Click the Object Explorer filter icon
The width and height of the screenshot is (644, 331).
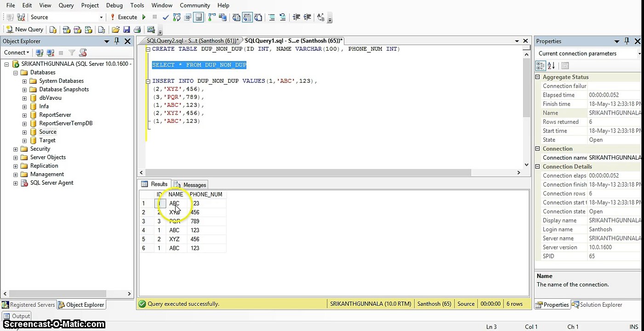pos(72,53)
